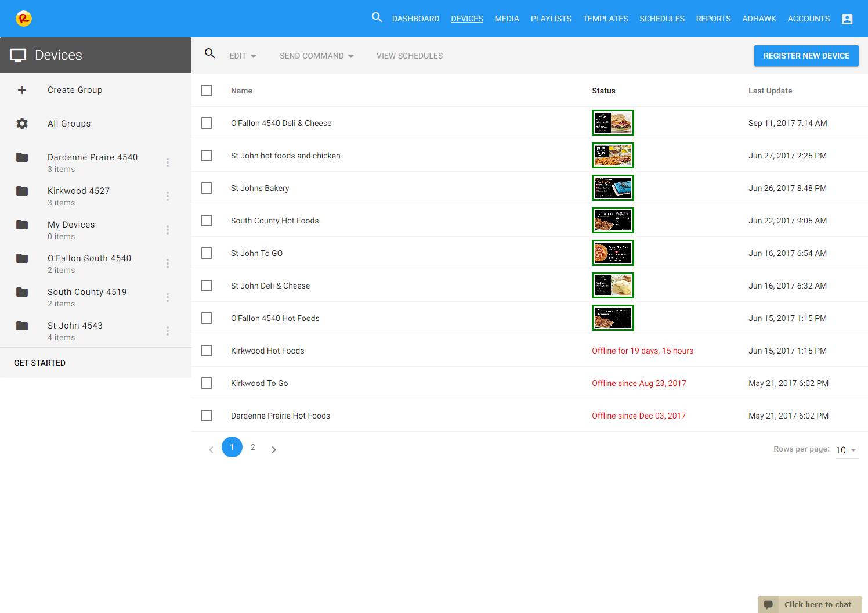Viewport: 868px width, 613px height.
Task: Click the Register New Device button
Action: [806, 56]
